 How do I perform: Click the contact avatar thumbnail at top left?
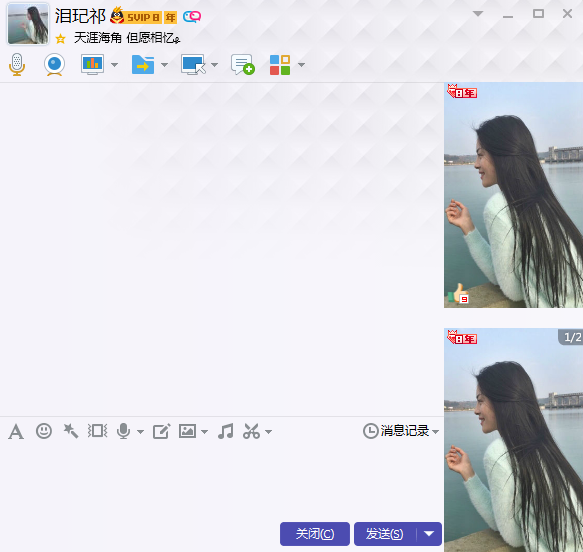point(28,24)
